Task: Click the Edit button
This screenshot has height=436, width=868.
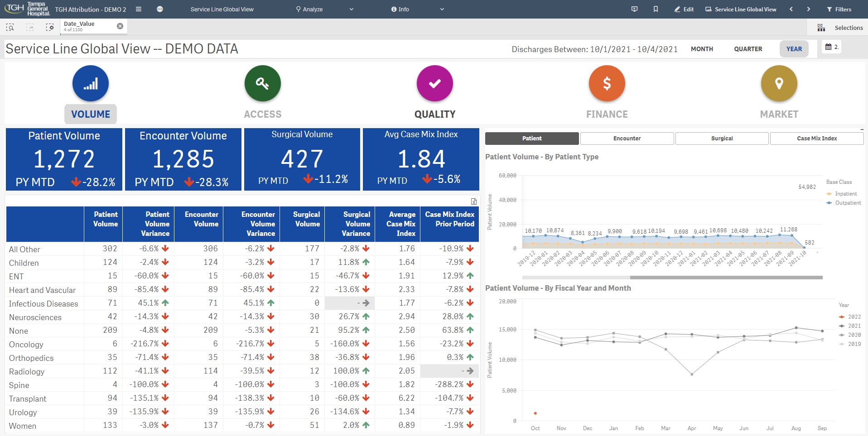Action: [684, 9]
